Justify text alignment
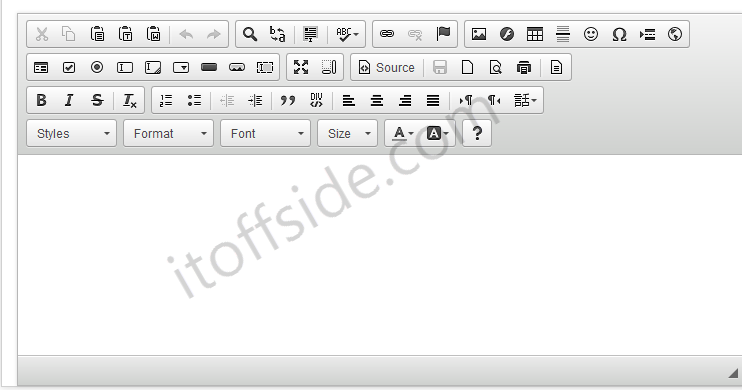Screen dimensions: 742x390 (x=433, y=100)
